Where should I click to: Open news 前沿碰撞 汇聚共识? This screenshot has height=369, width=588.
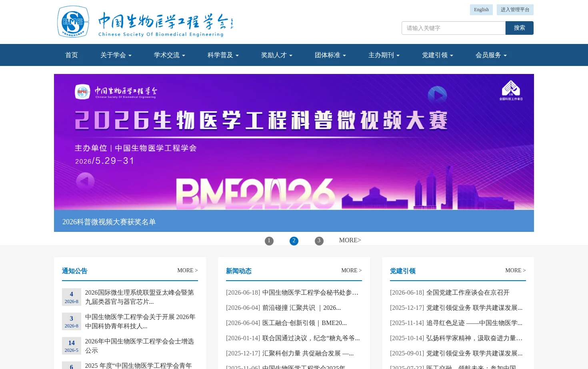302,308
